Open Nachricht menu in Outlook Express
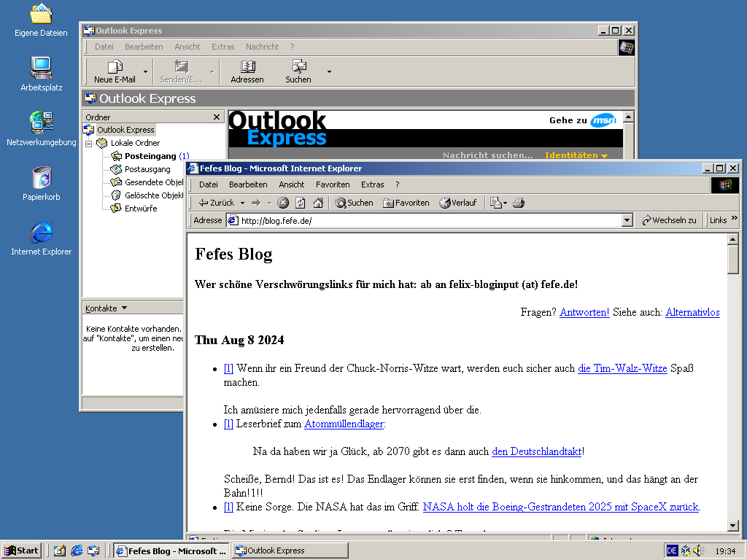The width and height of the screenshot is (747, 560). (262, 47)
